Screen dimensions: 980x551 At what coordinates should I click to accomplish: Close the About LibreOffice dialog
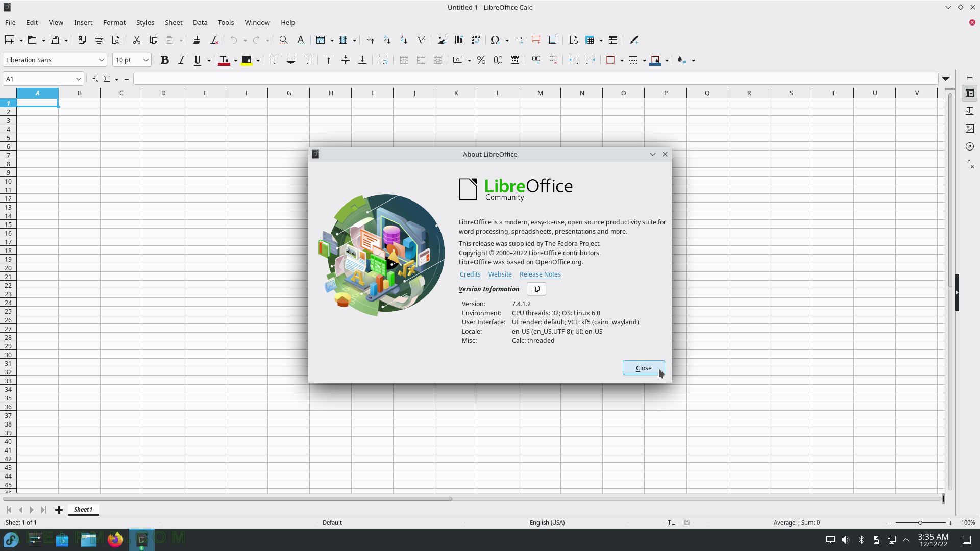pos(643,368)
